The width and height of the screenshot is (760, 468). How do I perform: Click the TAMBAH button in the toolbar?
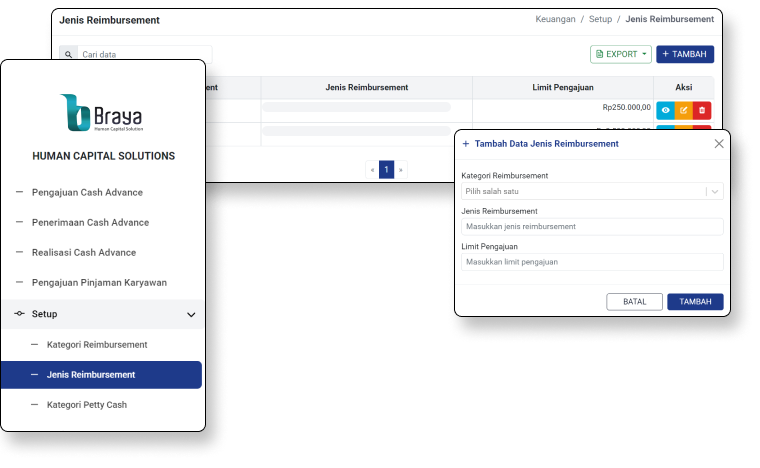pyautogui.click(x=684, y=54)
